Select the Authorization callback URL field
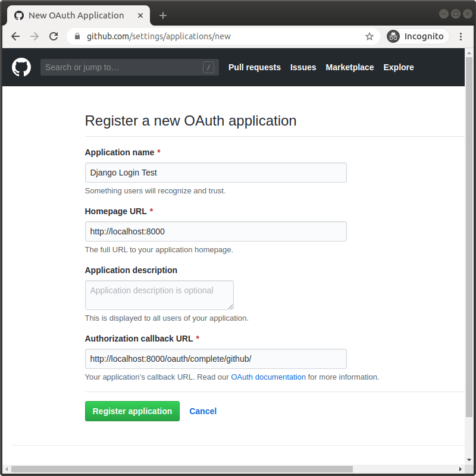Image resolution: width=476 pixels, height=476 pixels. pyautogui.click(x=215, y=359)
